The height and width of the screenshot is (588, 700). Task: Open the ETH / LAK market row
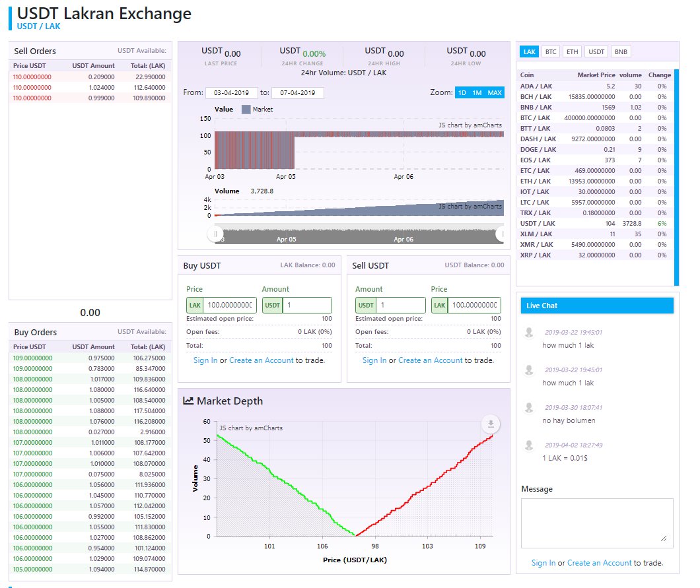(x=595, y=181)
